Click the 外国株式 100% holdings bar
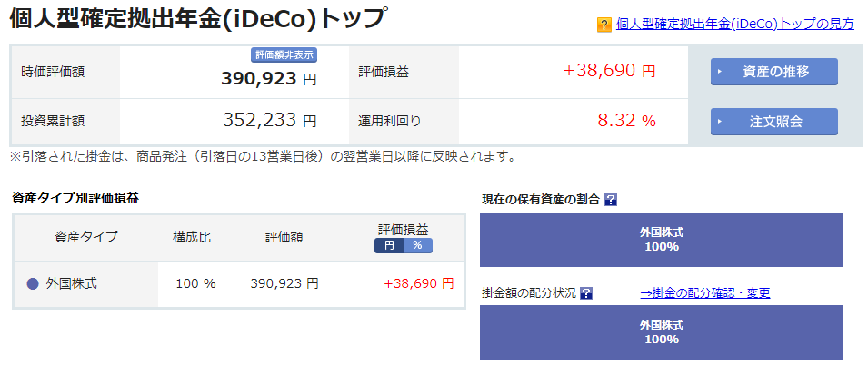This screenshot has height=366, width=868. [x=662, y=240]
